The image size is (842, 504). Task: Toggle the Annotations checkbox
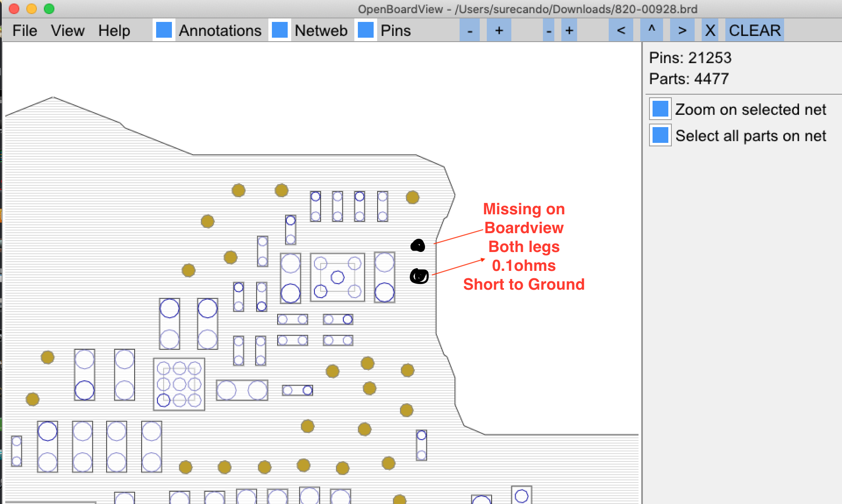(x=164, y=30)
